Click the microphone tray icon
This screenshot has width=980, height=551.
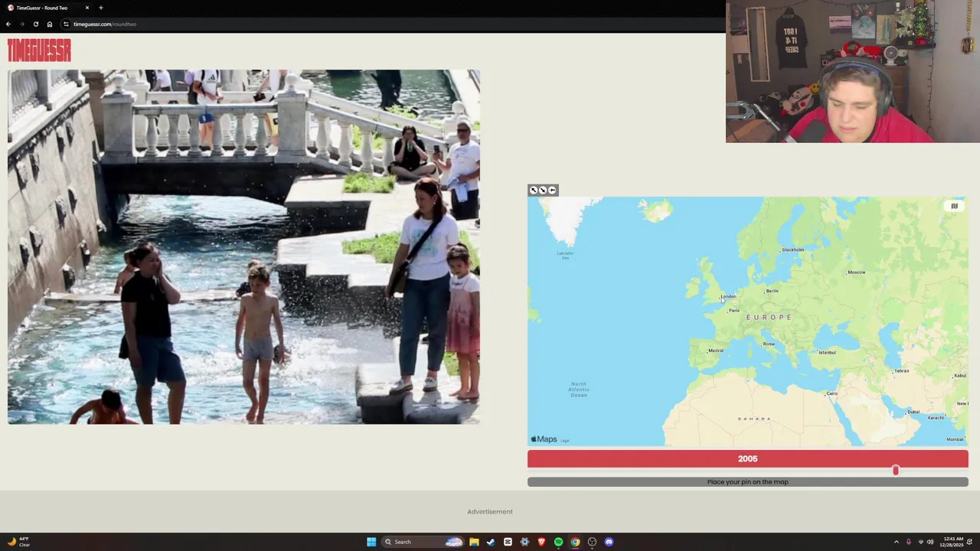908,542
